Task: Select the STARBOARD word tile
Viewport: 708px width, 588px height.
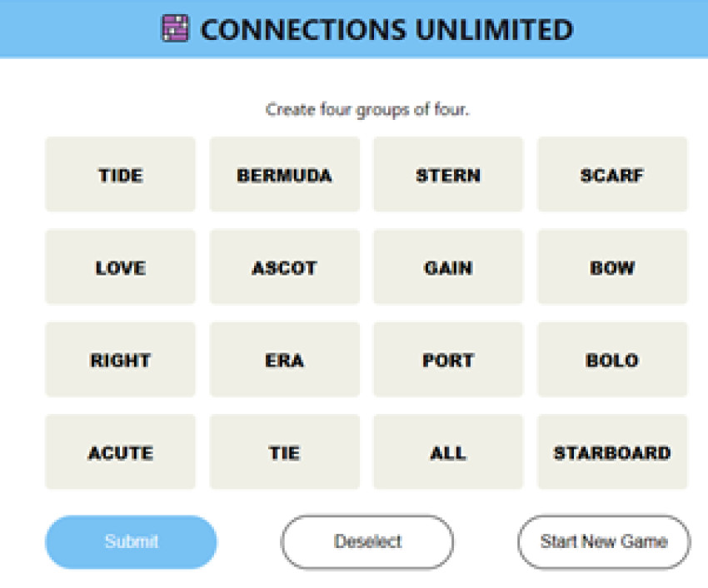Action: pos(612,452)
